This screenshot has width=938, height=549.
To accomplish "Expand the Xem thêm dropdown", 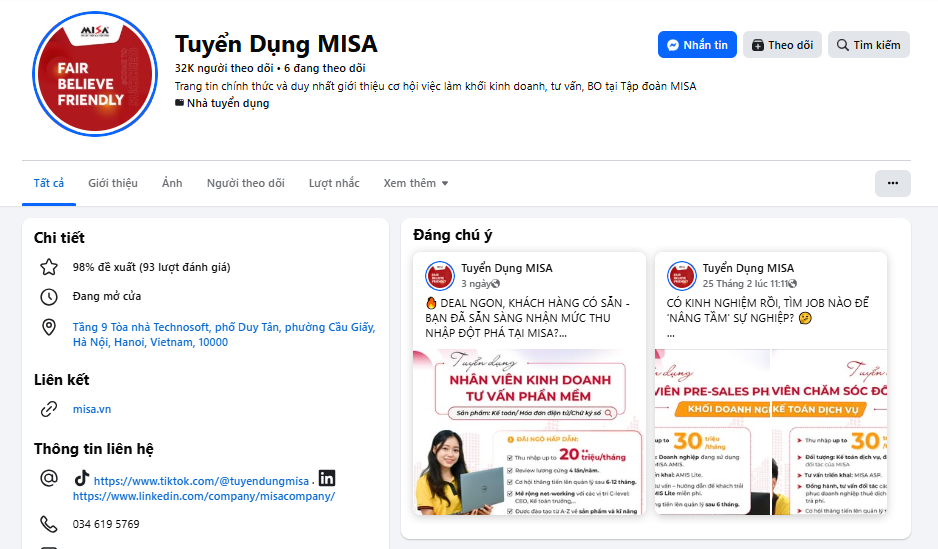I will 415,183.
